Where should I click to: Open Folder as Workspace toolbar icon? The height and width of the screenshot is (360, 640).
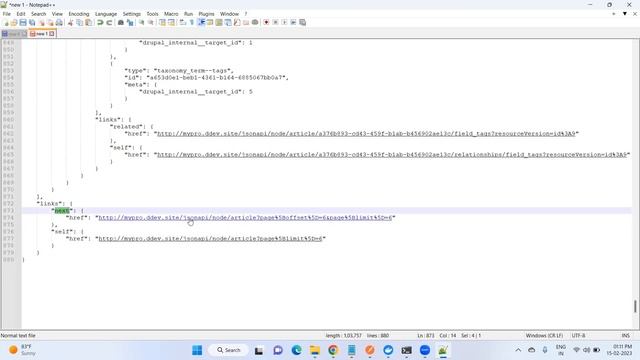click(246, 22)
